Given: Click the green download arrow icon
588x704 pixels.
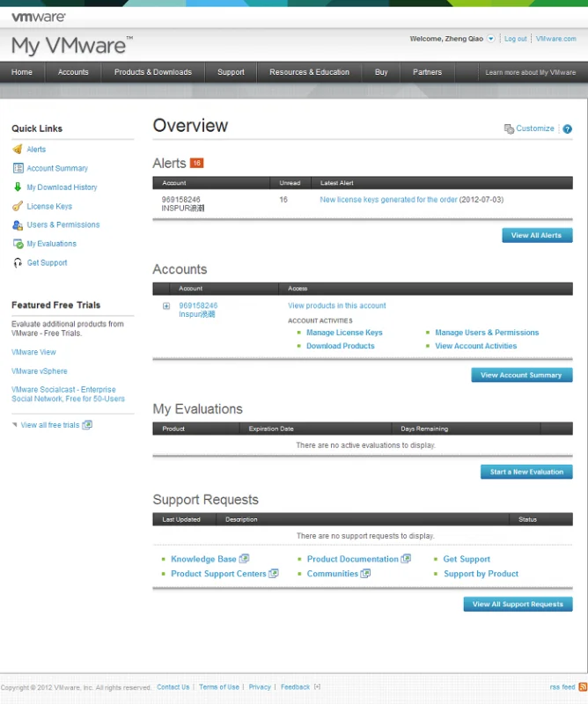Looking at the screenshot, I should (18, 187).
